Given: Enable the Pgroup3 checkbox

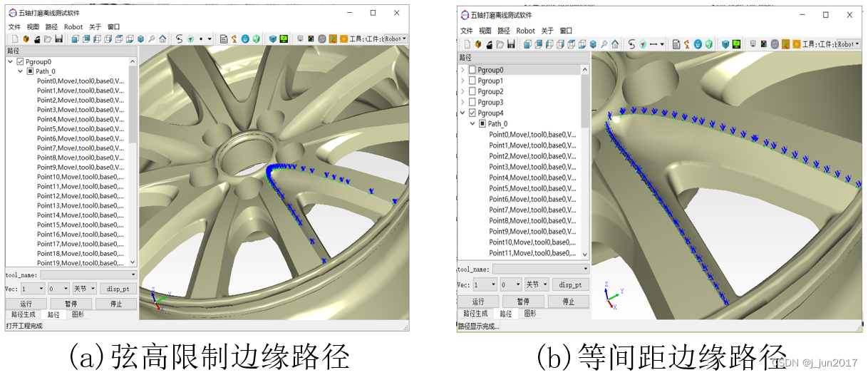Looking at the screenshot, I should (472, 102).
